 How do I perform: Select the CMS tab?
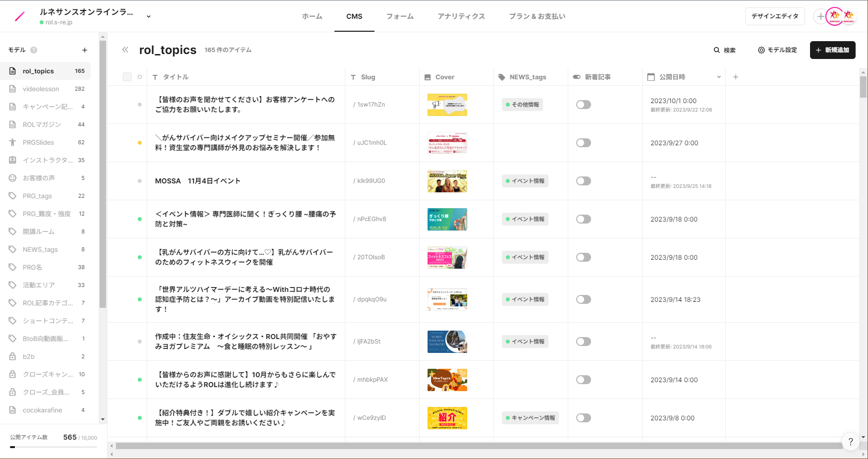(354, 16)
